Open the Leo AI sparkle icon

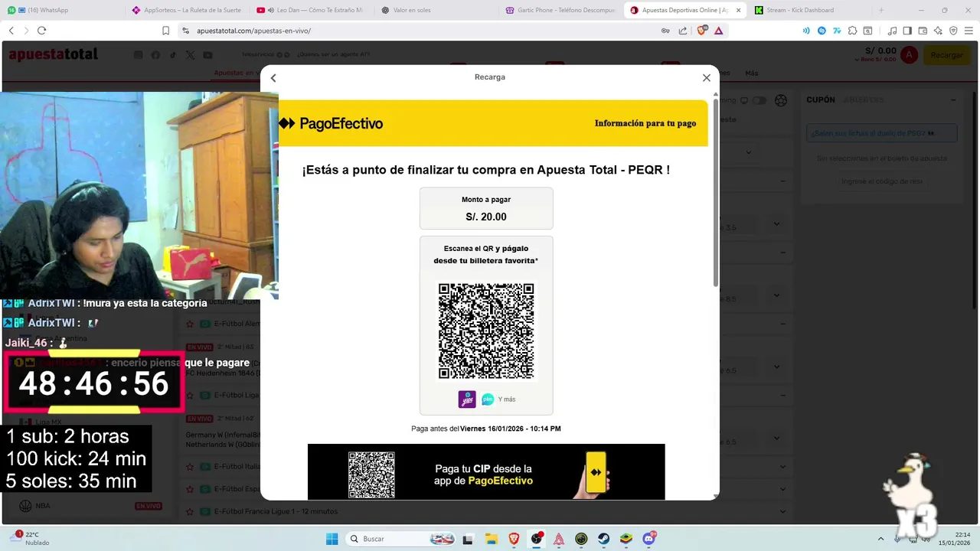(x=939, y=31)
